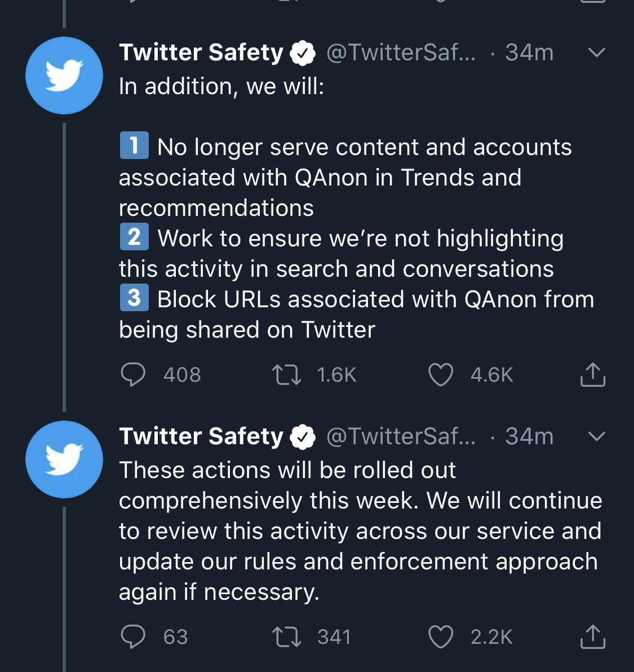Share the 'rolled out comprehensively' tweet
This screenshot has width=634, height=672.
[592, 636]
